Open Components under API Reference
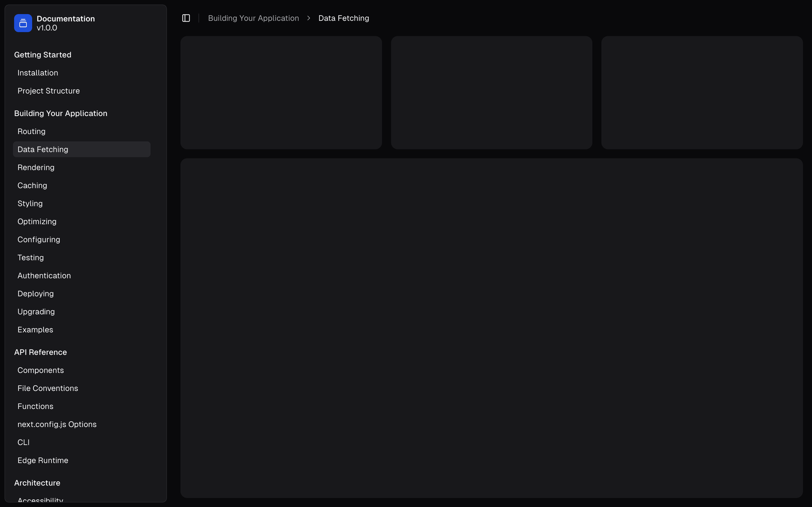Screen dimensions: 812x507 [x=41, y=370]
